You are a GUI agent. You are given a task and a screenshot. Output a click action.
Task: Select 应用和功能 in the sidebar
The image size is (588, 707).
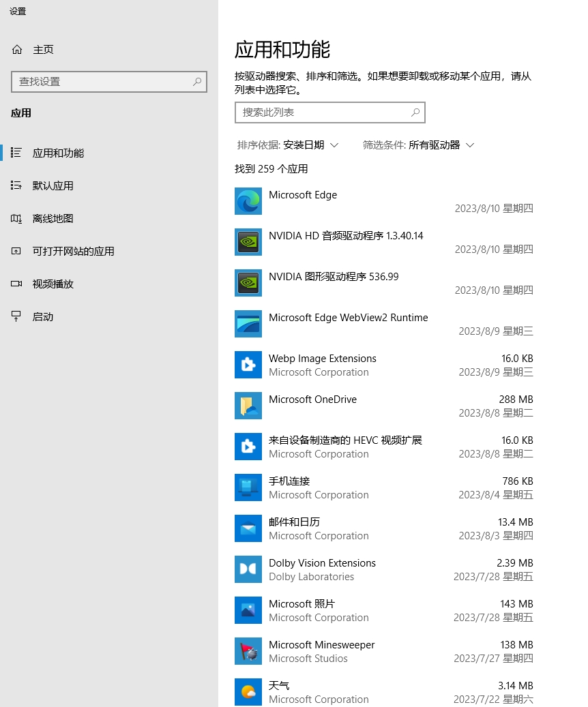click(58, 153)
